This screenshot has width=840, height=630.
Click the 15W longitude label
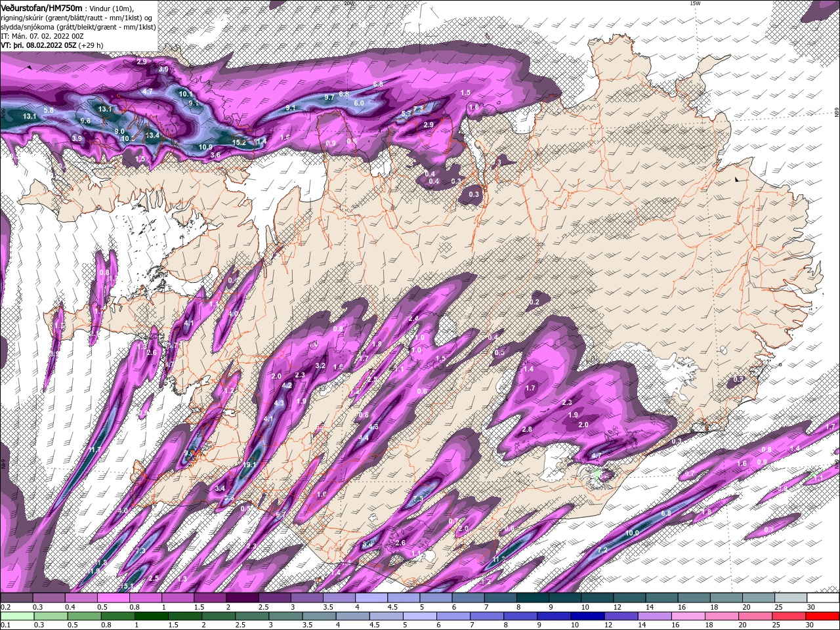695,3
